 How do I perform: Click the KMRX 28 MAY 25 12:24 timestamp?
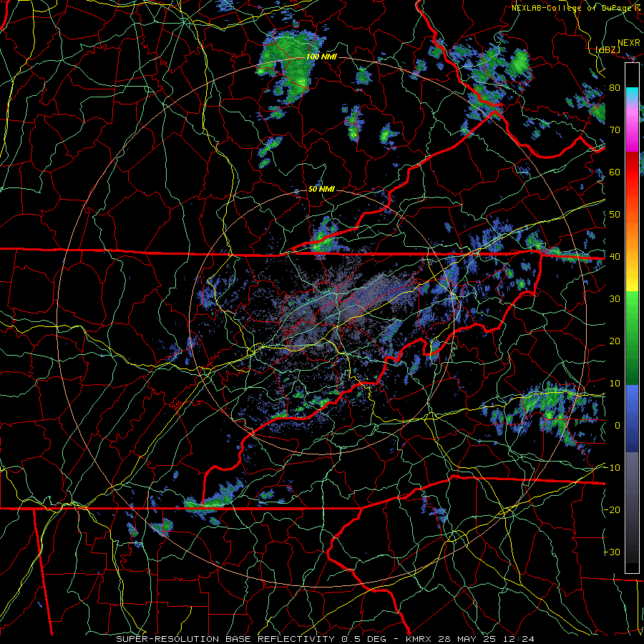point(470,639)
